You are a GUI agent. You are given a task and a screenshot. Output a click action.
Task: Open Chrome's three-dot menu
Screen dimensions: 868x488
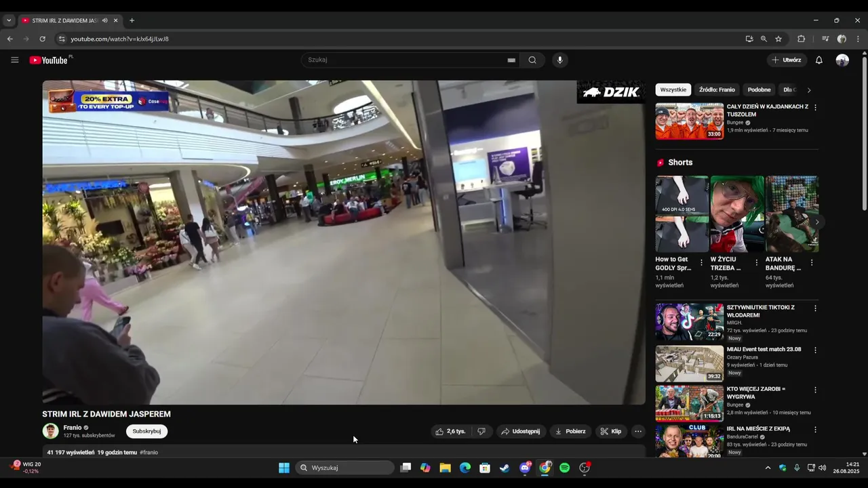pyautogui.click(x=858, y=39)
